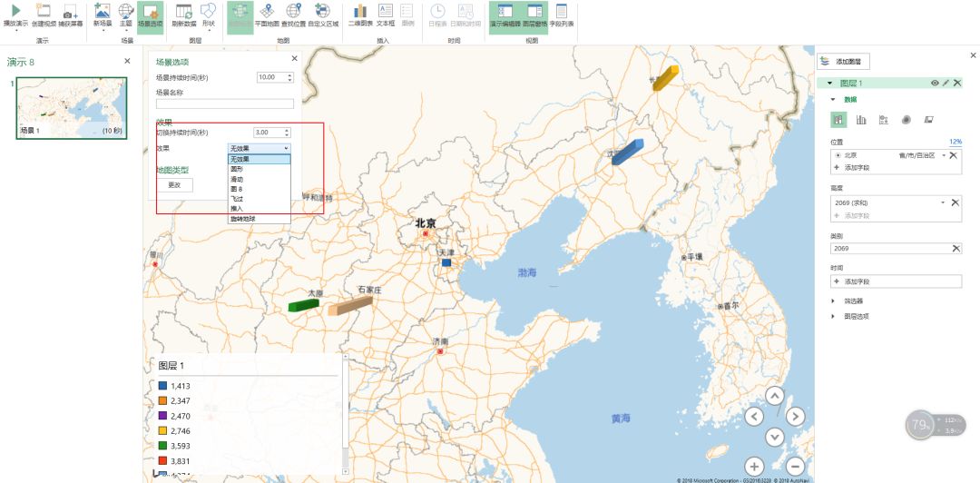Collapse the Effect (效果) dropdown combo box
The image size is (980, 483).
(x=259, y=148)
